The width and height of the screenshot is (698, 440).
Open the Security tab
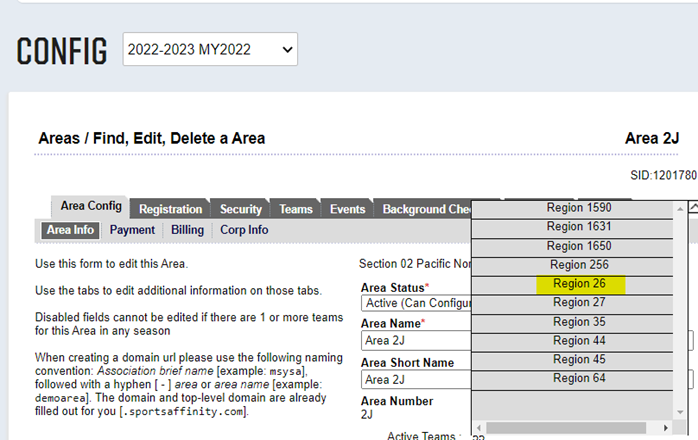(x=241, y=209)
